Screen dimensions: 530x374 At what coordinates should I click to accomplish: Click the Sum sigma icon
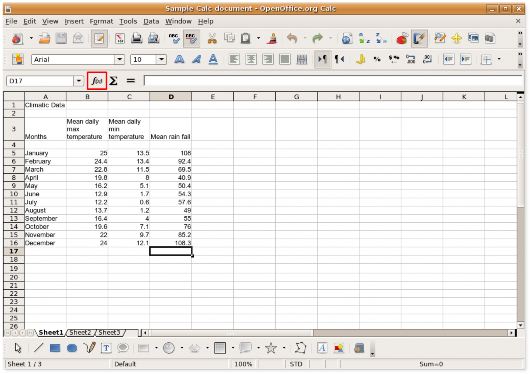114,81
